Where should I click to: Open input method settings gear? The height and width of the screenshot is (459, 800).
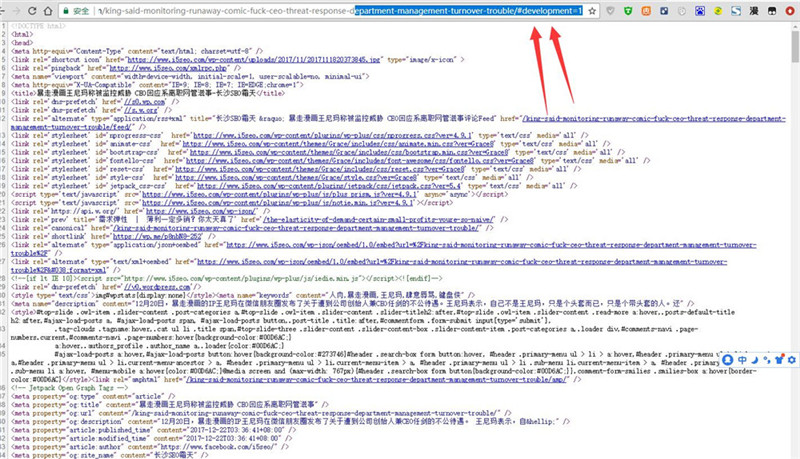[791, 360]
